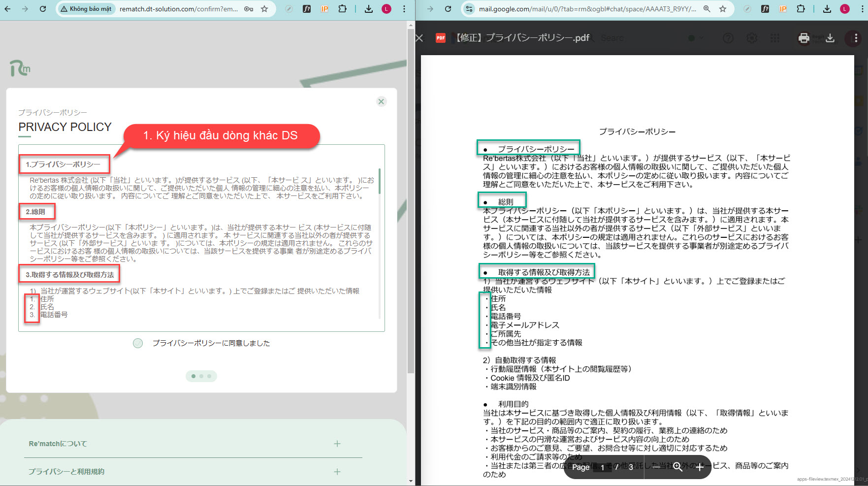The width and height of the screenshot is (868, 486).
Task: Open the left browser three-dot Chrome menu
Action: [404, 9]
